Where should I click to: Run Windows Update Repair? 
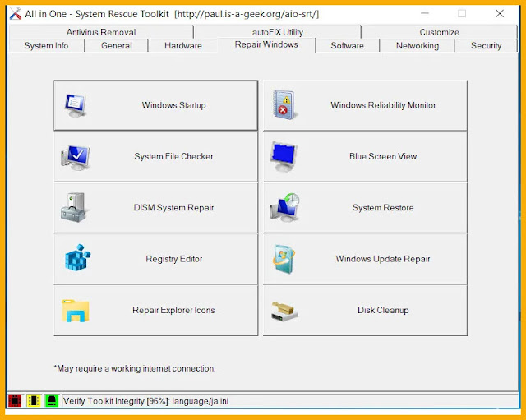(365, 259)
